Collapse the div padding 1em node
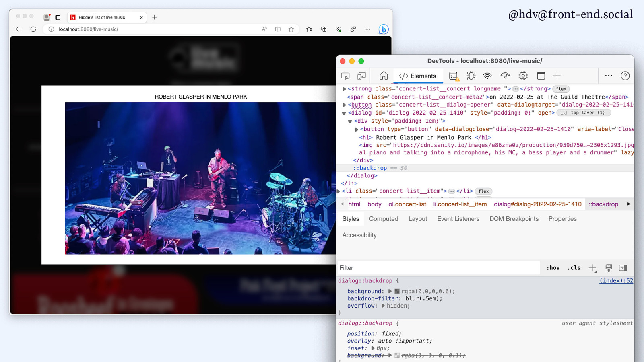644x362 pixels. click(350, 121)
